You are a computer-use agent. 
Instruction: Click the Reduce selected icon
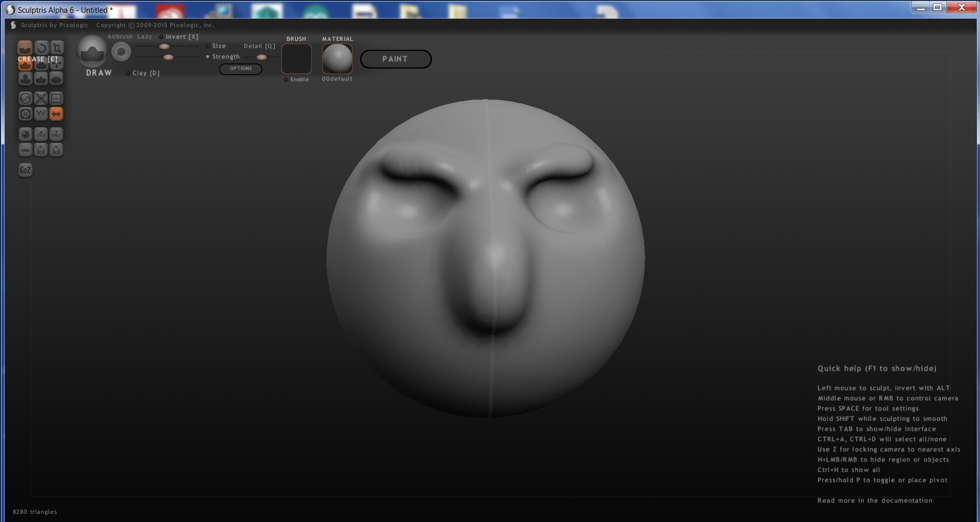pyautogui.click(x=41, y=98)
